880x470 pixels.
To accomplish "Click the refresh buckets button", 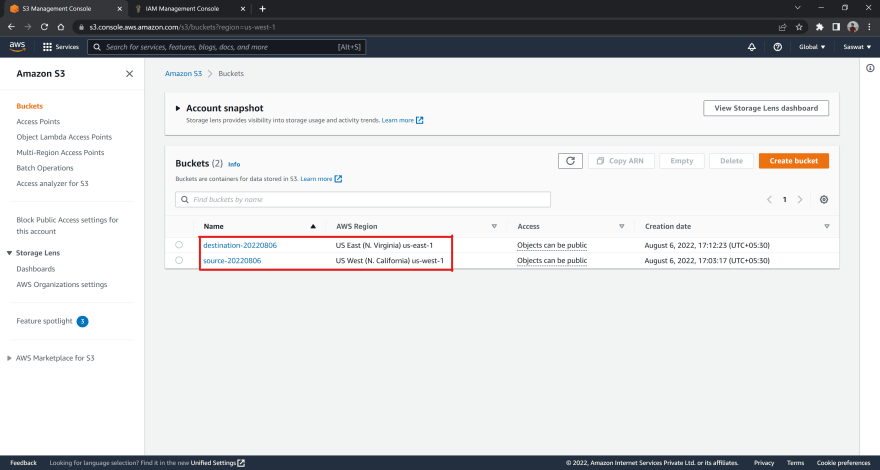I will tap(570, 161).
